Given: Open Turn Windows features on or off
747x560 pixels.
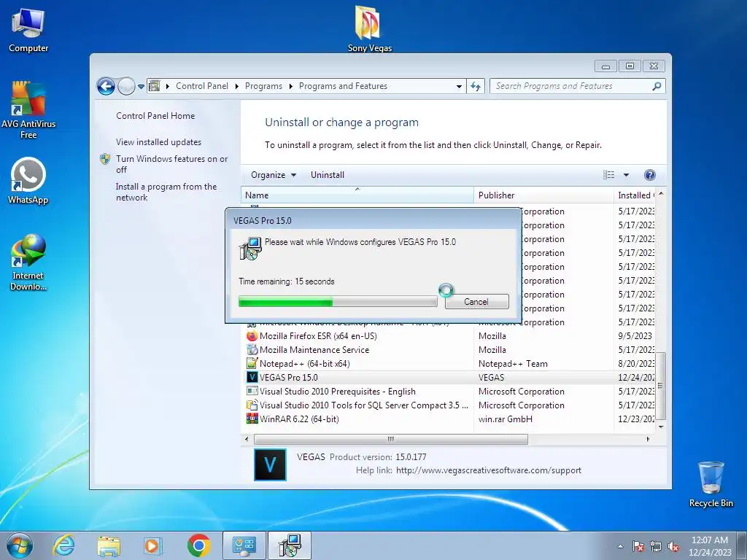Looking at the screenshot, I should pyautogui.click(x=171, y=164).
